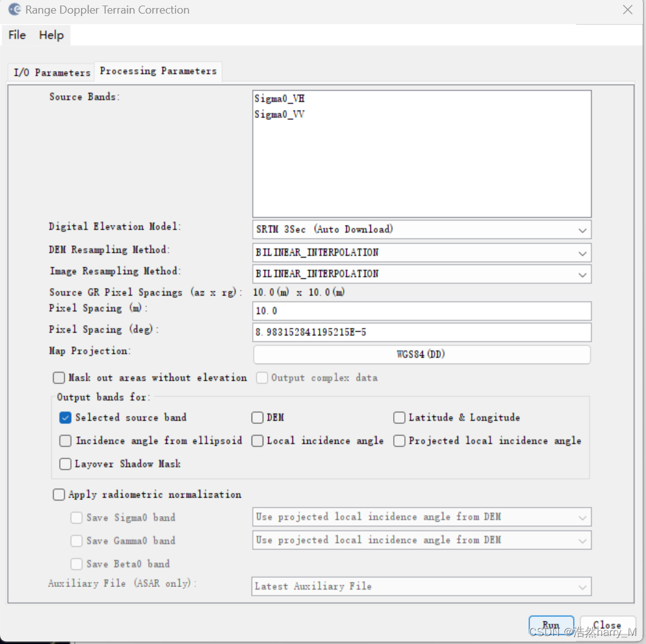The height and width of the screenshot is (644, 646).
Task: Click the Pixel Spacing (deg) field
Action: tap(422, 333)
